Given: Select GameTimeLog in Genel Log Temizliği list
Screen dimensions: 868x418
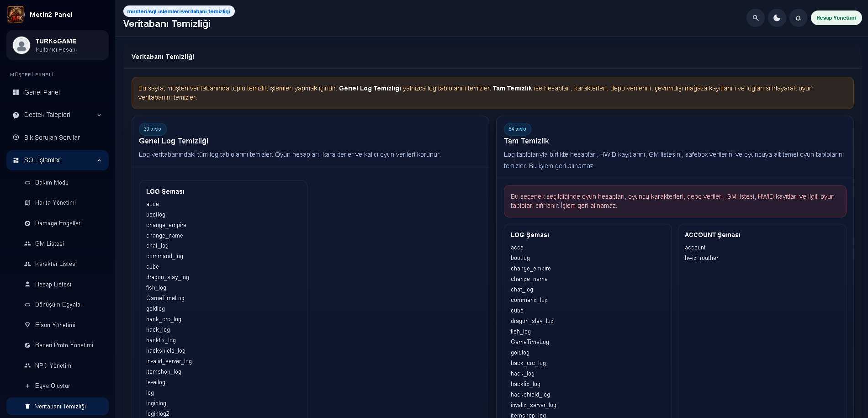Looking at the screenshot, I should pos(165,298).
